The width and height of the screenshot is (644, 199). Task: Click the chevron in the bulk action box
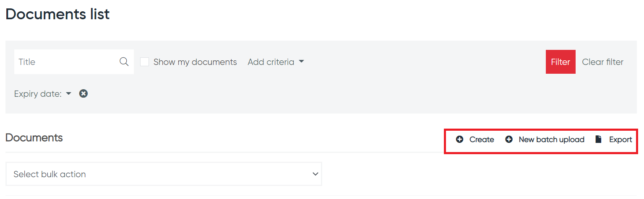(315, 174)
